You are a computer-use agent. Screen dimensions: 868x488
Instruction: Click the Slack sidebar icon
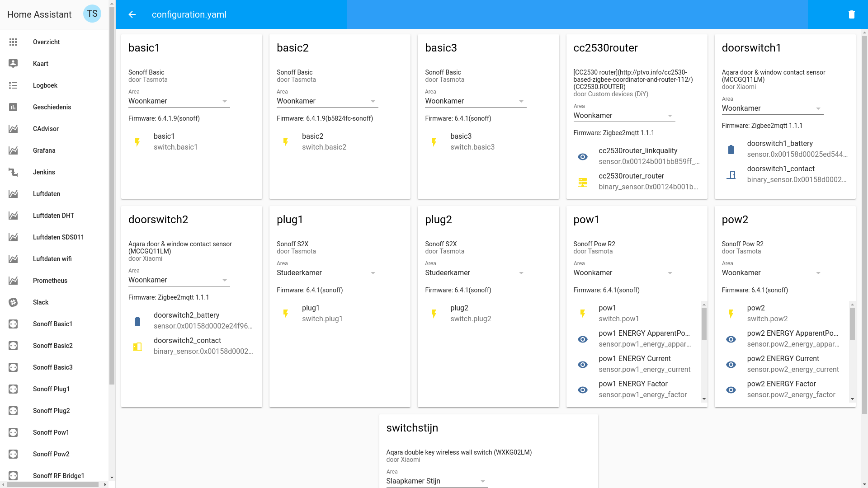[13, 302]
